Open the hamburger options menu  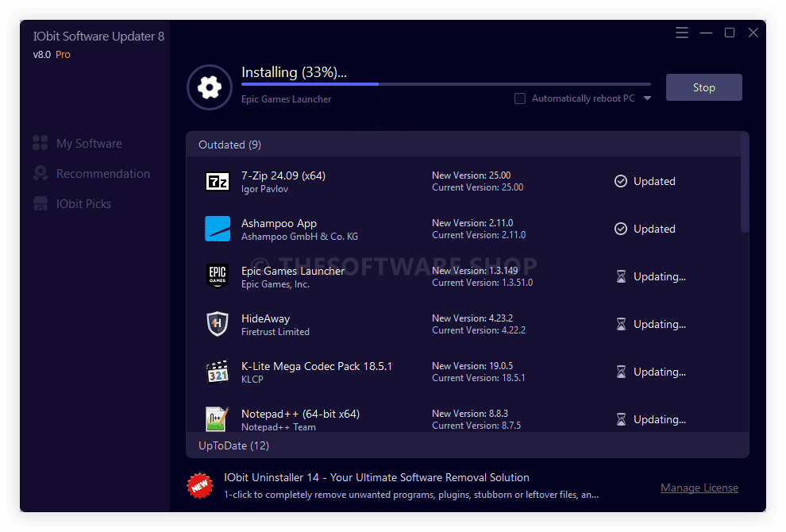[x=682, y=33]
